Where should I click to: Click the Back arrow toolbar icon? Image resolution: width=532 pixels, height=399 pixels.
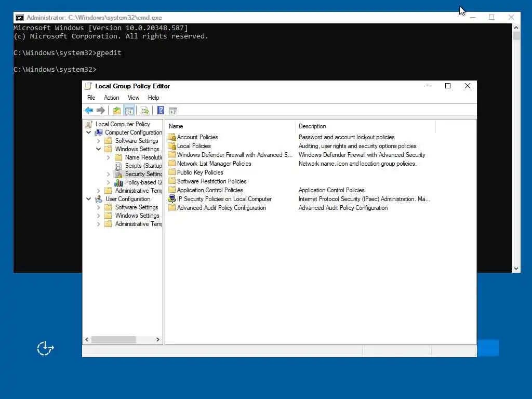pyautogui.click(x=89, y=110)
